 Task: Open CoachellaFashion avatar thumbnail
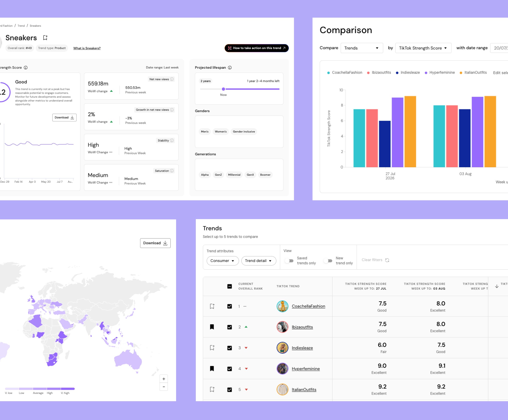pos(282,306)
